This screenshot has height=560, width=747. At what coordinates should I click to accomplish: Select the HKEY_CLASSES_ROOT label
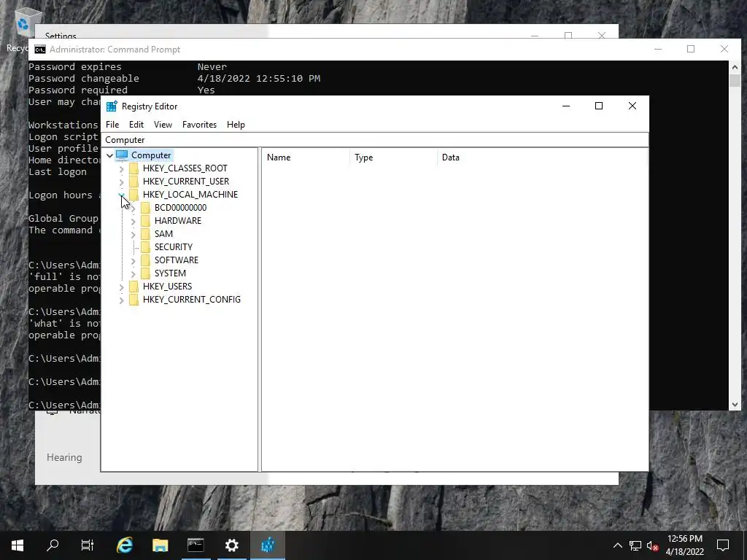pos(185,168)
